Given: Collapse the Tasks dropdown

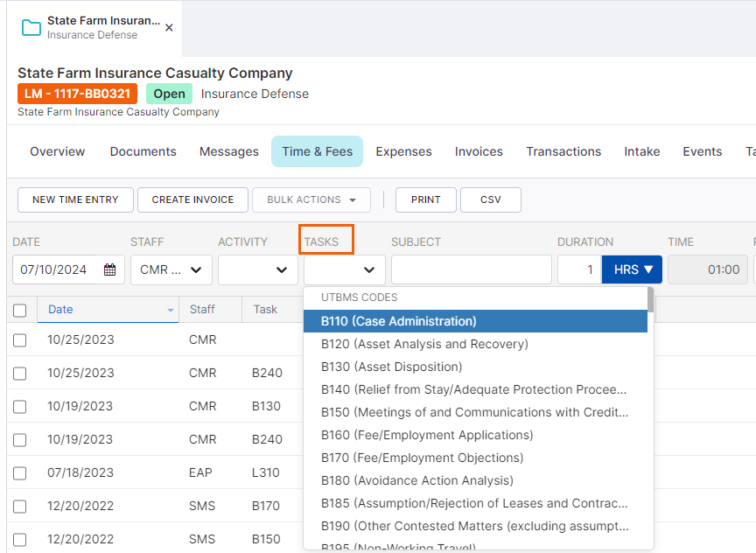Looking at the screenshot, I should click(344, 269).
